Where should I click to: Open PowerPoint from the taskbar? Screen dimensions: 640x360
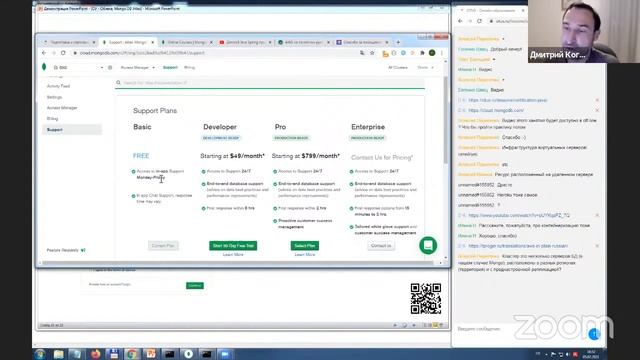[x=151, y=354]
